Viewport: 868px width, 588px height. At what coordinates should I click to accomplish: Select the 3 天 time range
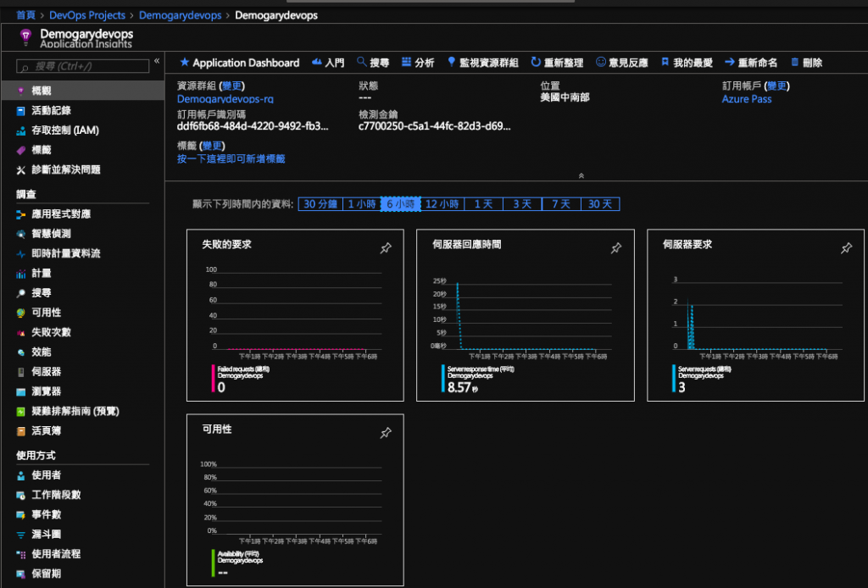point(522,204)
